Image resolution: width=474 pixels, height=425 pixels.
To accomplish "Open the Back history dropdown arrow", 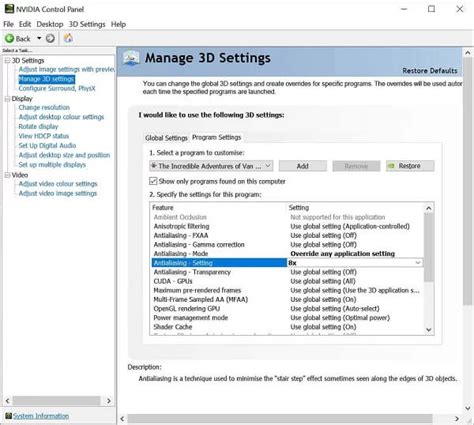I will pos(39,38).
